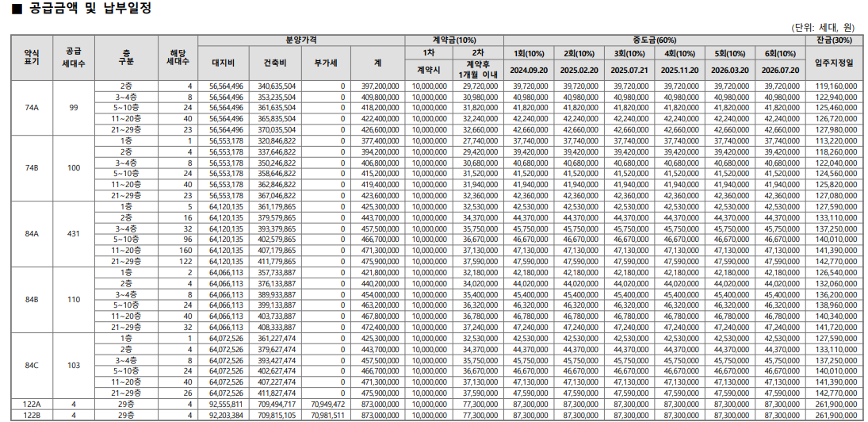Click the '대지비' column header
Image resolution: width=868 pixels, height=422 pixels.
[x=224, y=63]
